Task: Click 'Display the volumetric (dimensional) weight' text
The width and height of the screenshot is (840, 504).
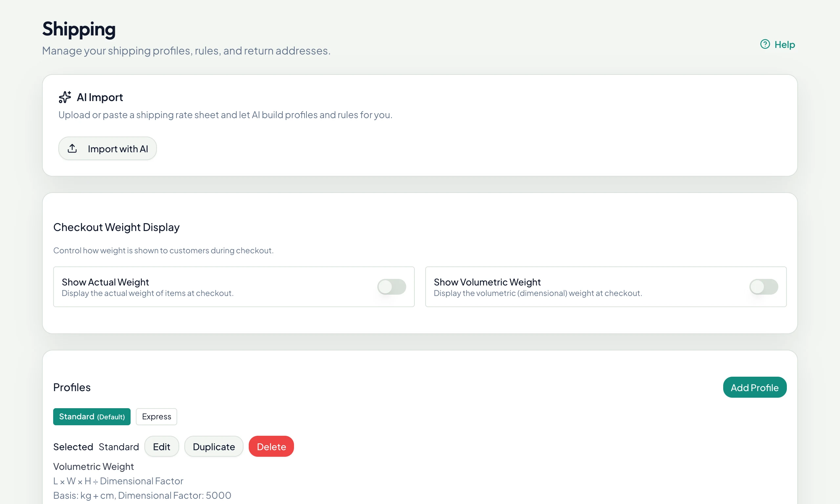Action: (538, 293)
